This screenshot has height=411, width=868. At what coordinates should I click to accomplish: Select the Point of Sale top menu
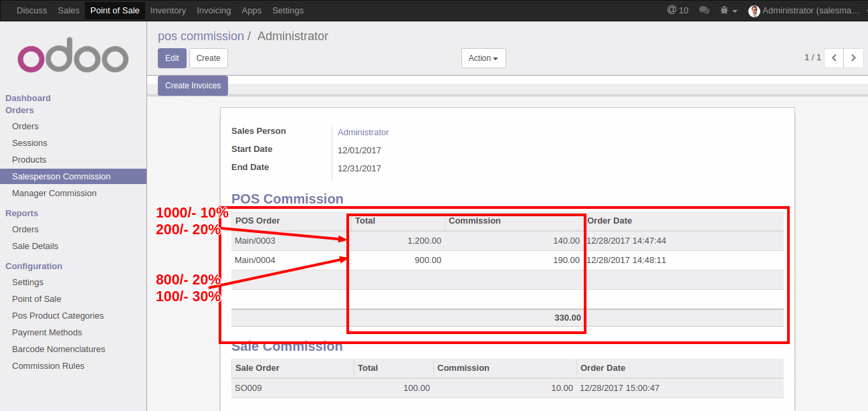[115, 11]
